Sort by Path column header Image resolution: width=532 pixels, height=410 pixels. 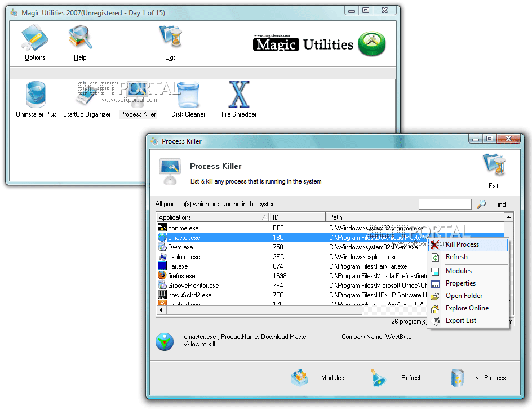click(415, 217)
